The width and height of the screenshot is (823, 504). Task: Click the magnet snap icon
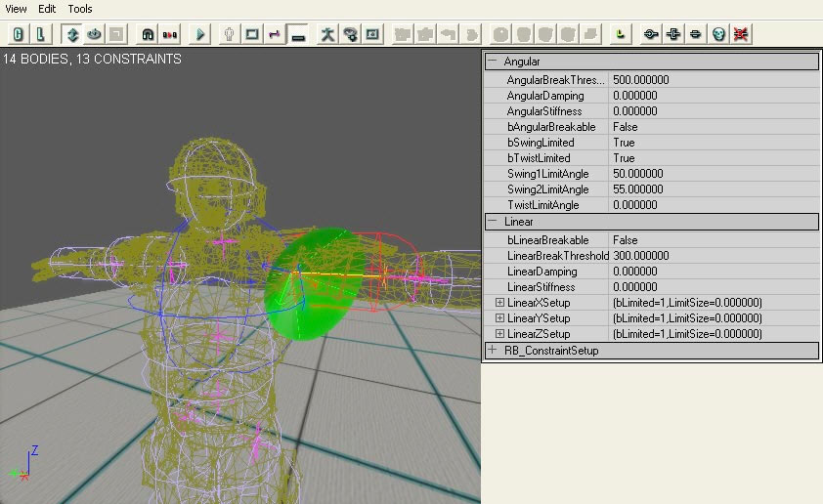click(x=148, y=34)
